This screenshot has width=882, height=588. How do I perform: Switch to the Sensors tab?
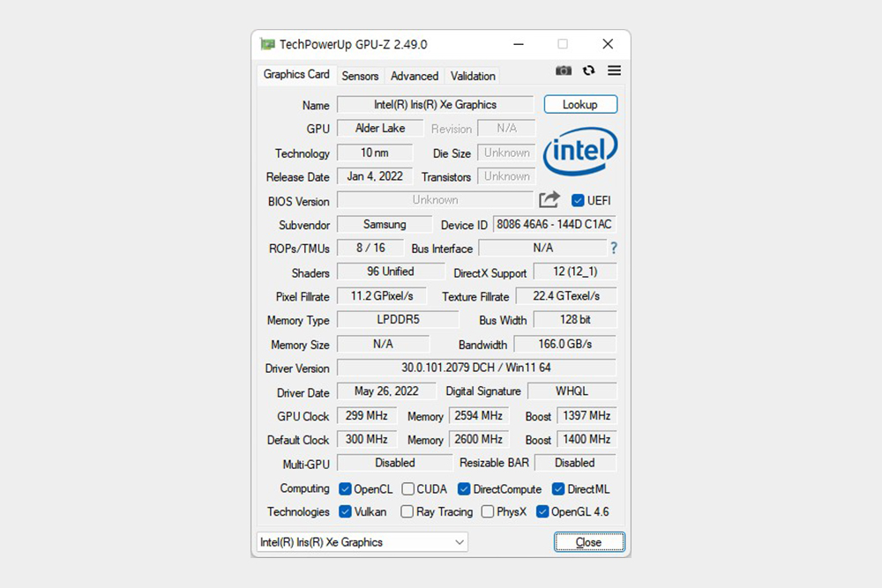360,76
